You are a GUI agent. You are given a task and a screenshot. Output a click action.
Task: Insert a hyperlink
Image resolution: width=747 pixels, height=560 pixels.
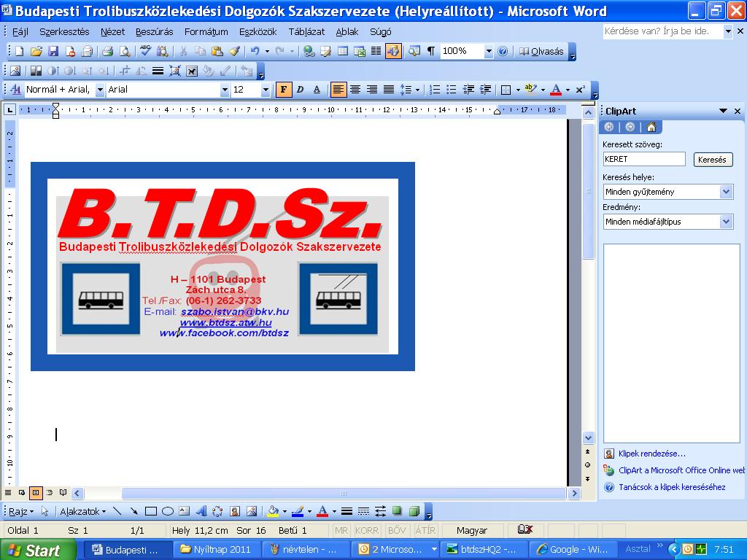click(309, 51)
